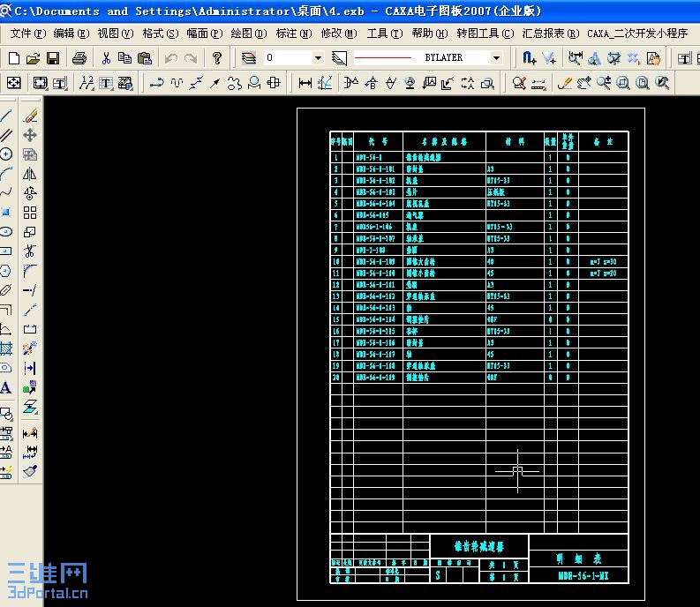Click the previous view zoom icon

pos(662,83)
